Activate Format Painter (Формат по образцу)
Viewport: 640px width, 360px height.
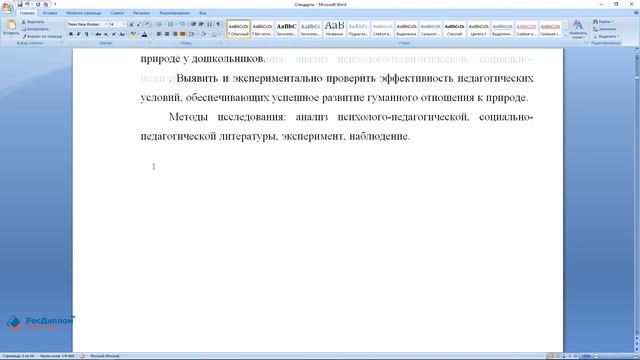pos(42,36)
